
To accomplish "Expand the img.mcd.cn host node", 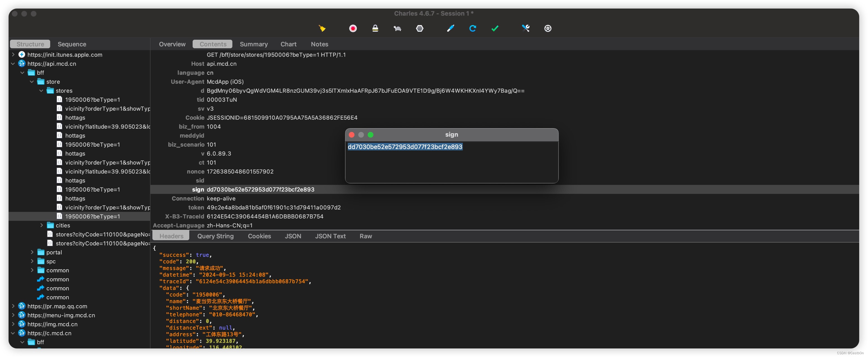I will (x=13, y=324).
